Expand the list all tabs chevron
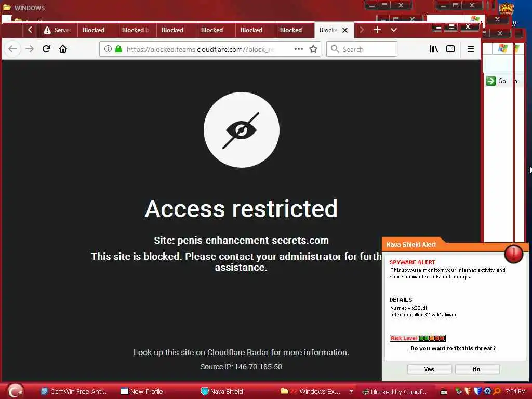532x399 pixels. (394, 30)
